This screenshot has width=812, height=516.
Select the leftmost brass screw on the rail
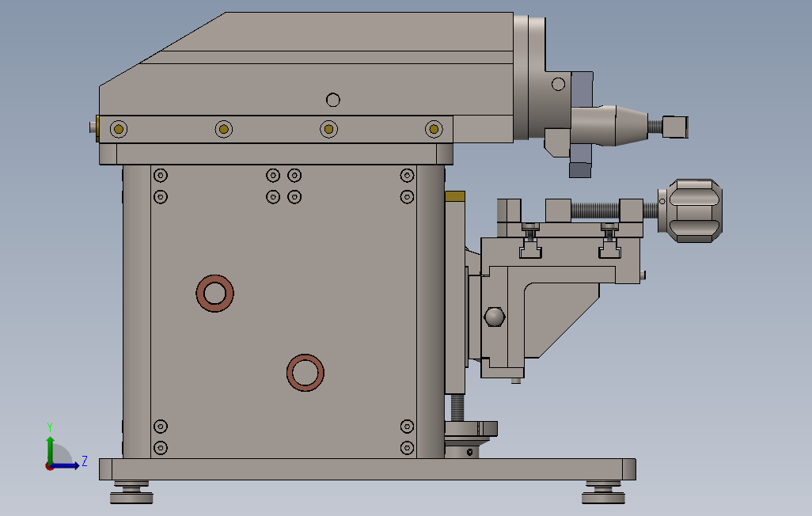pos(119,129)
